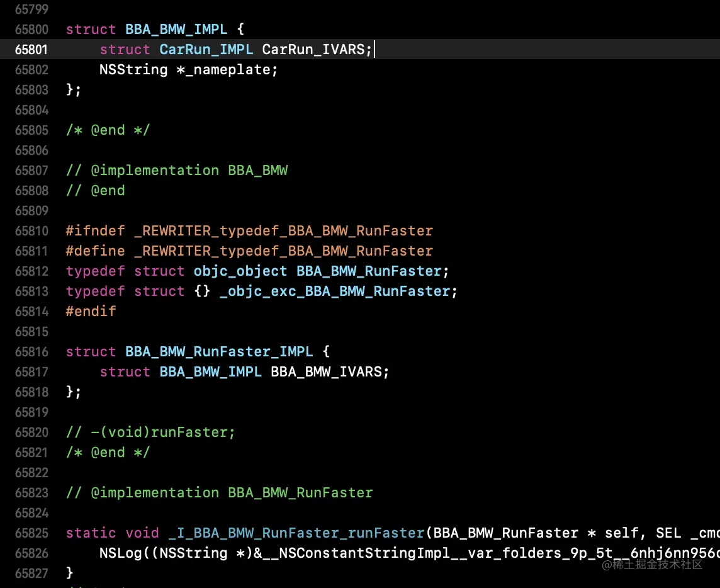Click the BBA_BMW_IVARS member name
Viewport: 720px width, 588px height.
point(326,372)
